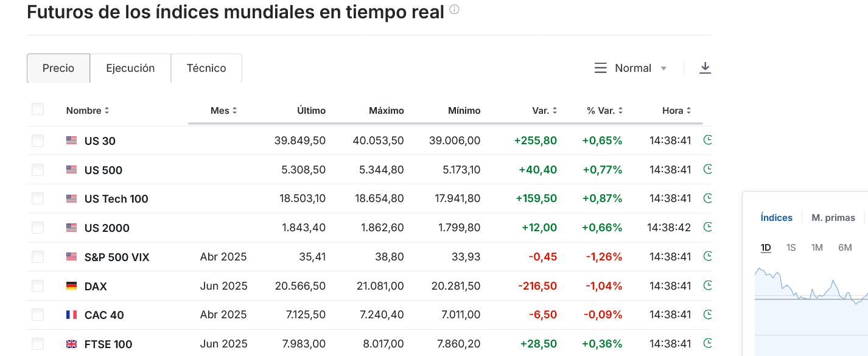Check the checkbox for the CAC 40 row
Image resolution: width=868 pixels, height=356 pixels.
coord(38,315)
